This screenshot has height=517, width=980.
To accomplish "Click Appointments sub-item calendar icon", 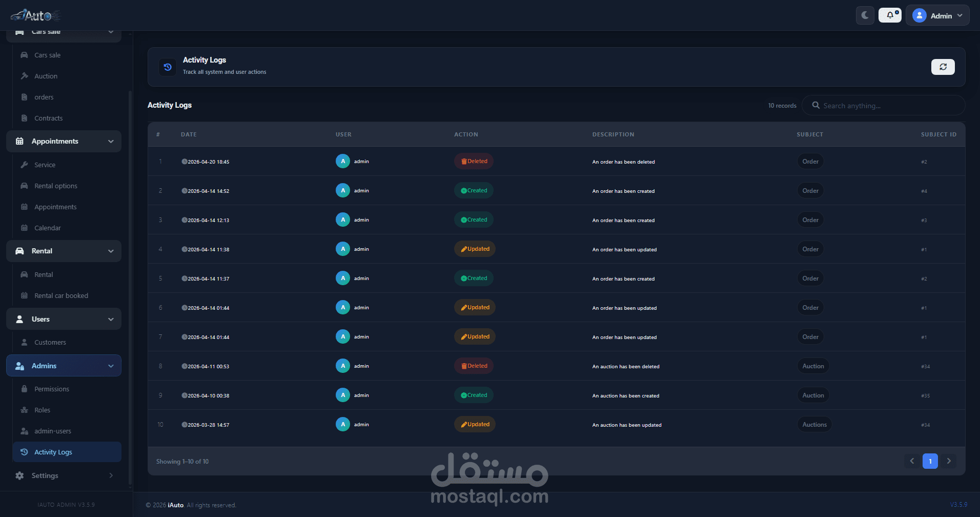I will pyautogui.click(x=24, y=207).
